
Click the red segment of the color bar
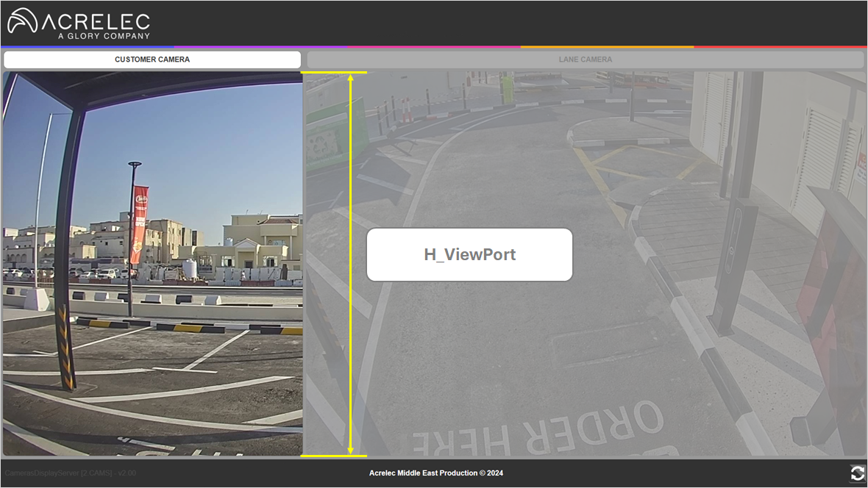[780, 47]
